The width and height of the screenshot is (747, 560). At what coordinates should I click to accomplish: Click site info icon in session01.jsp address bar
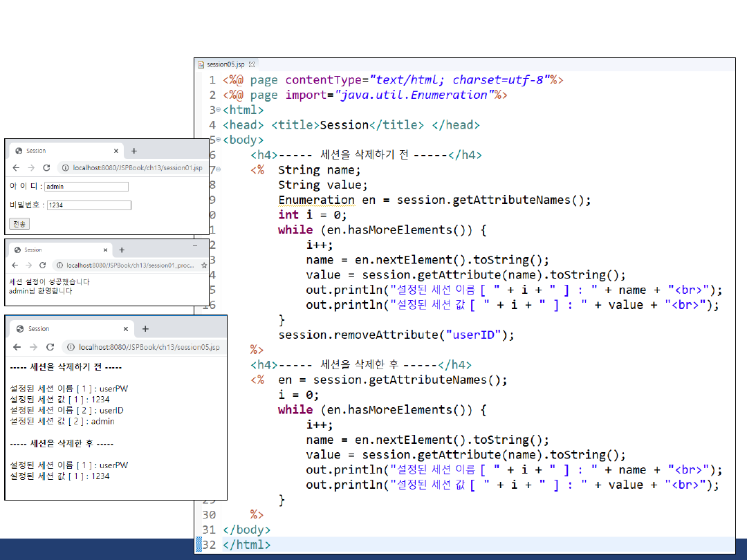point(65,168)
